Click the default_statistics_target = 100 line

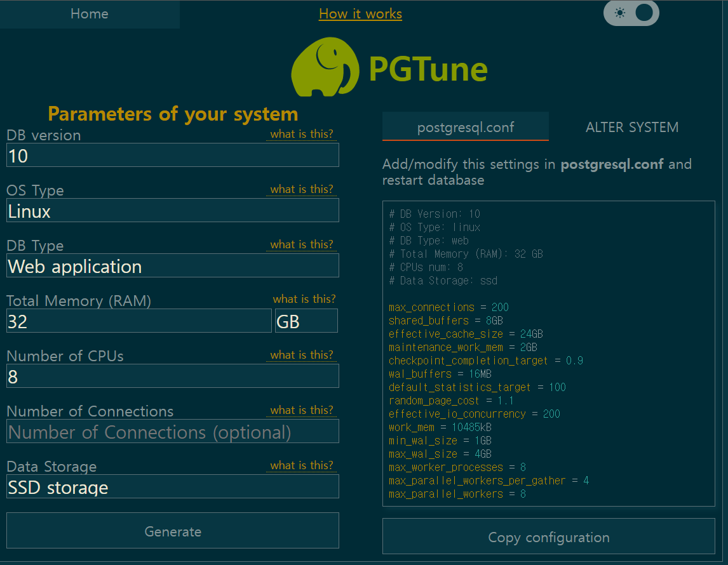click(x=477, y=388)
